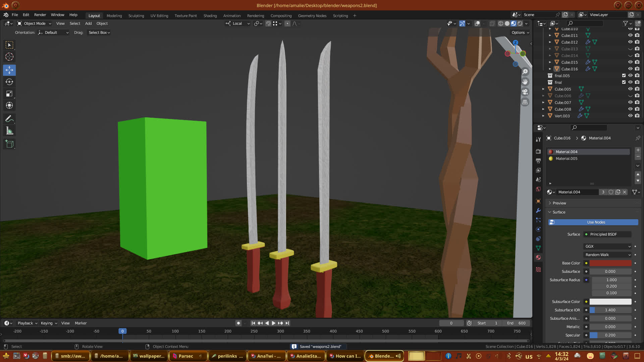The width and height of the screenshot is (644, 362).
Task: Click the red Base Color swatch
Action: point(610,263)
